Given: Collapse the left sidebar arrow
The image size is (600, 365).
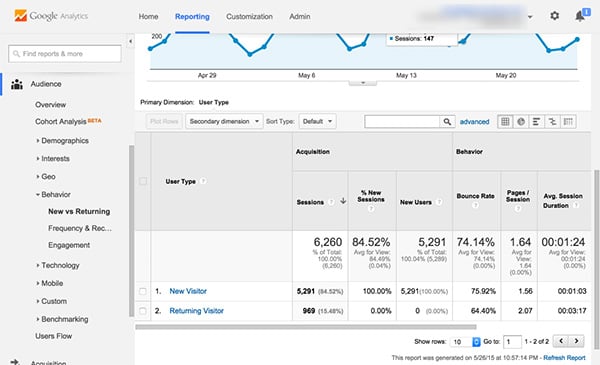Looking at the screenshot, I should [x=130, y=41].
